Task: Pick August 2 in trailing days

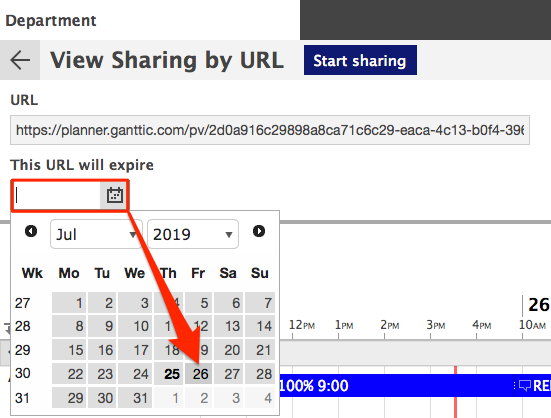Action: (x=199, y=398)
